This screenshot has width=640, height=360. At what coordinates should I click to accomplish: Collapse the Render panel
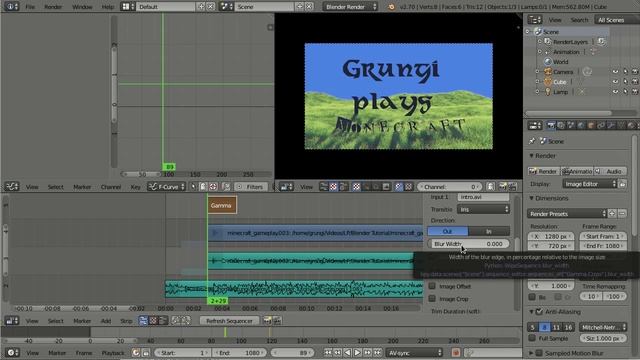[x=531, y=156]
